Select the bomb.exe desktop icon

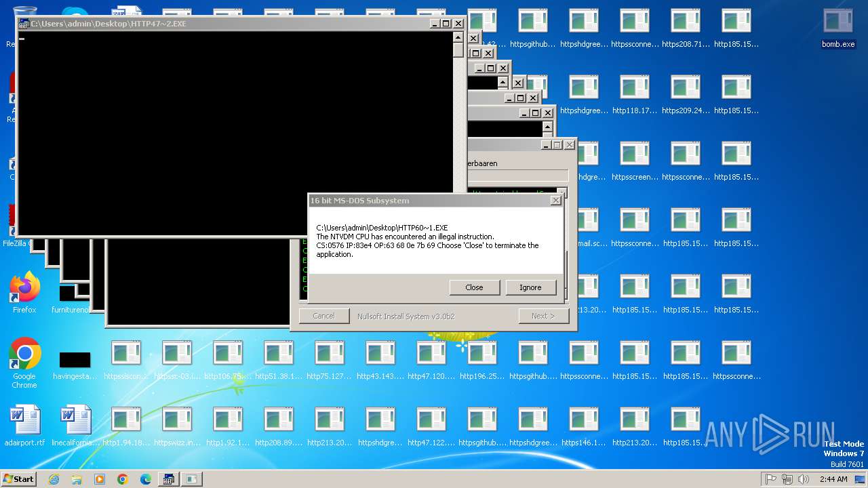pos(838,28)
